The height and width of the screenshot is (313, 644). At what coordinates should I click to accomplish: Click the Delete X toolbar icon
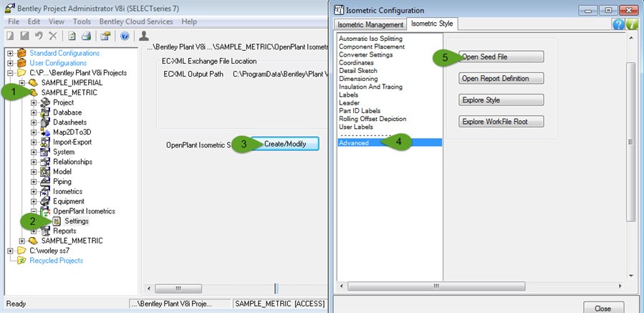point(53,36)
